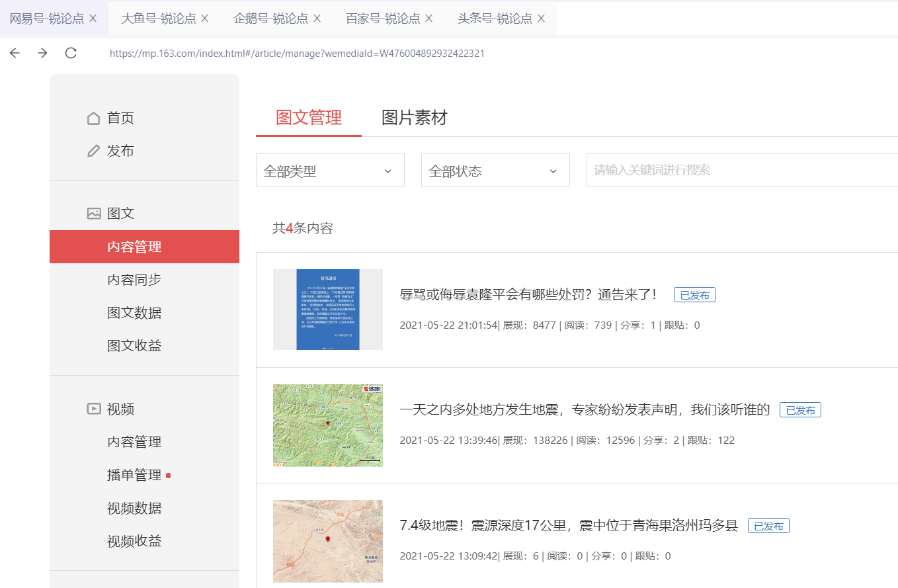Click the 首页 home icon in sidebar

coord(94,118)
